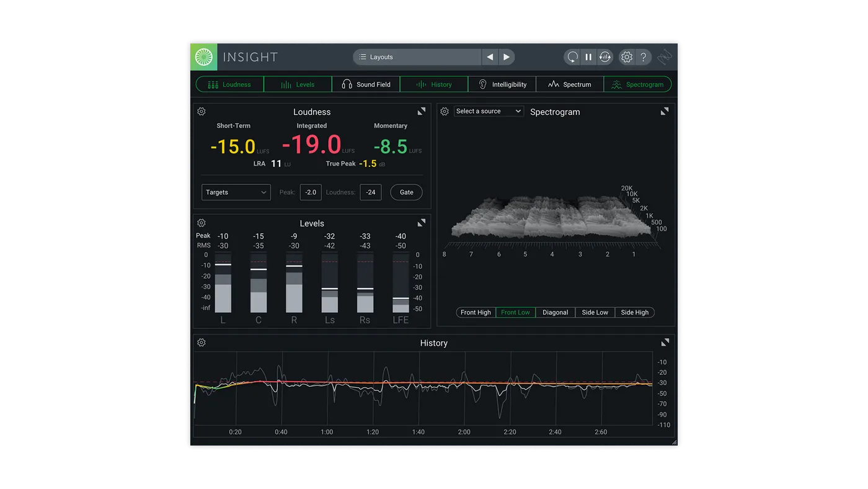Click the L channel level meter

[x=223, y=283]
